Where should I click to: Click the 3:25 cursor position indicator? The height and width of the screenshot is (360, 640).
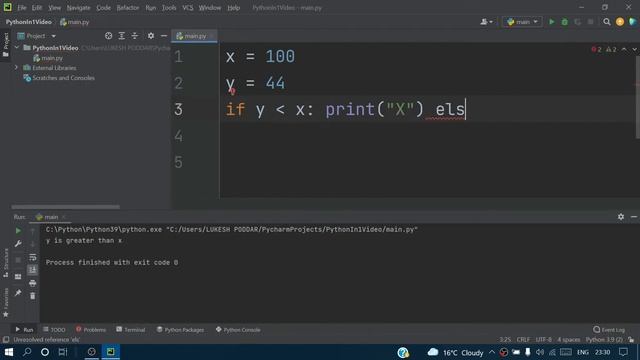[x=505, y=340]
